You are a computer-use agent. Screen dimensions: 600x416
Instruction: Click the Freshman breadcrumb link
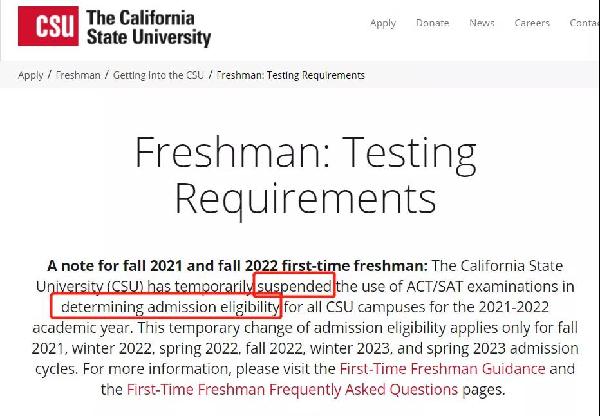click(78, 75)
